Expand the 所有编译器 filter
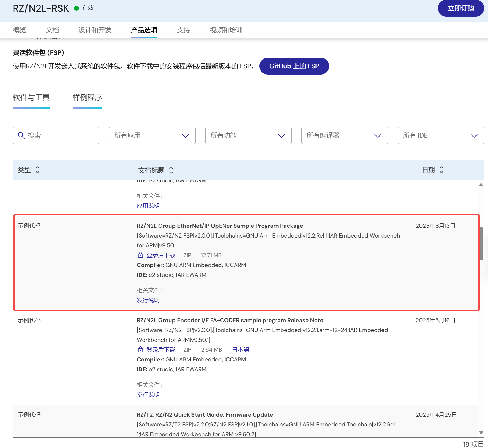This screenshot has width=488, height=448. (344, 135)
